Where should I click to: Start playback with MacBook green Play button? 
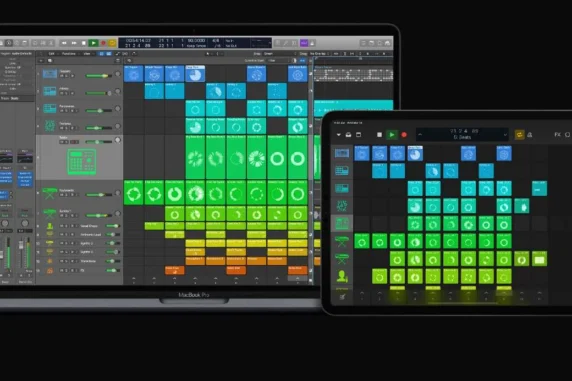93,43
